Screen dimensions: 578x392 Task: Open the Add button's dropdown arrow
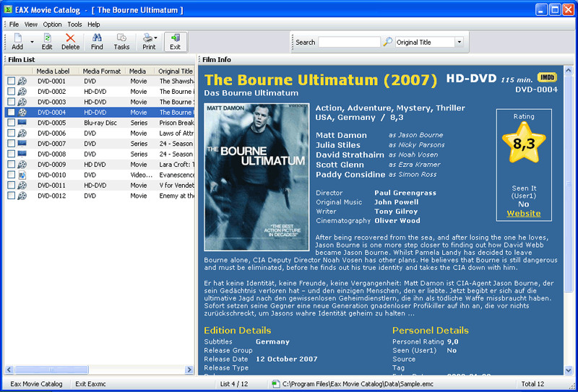[32, 42]
